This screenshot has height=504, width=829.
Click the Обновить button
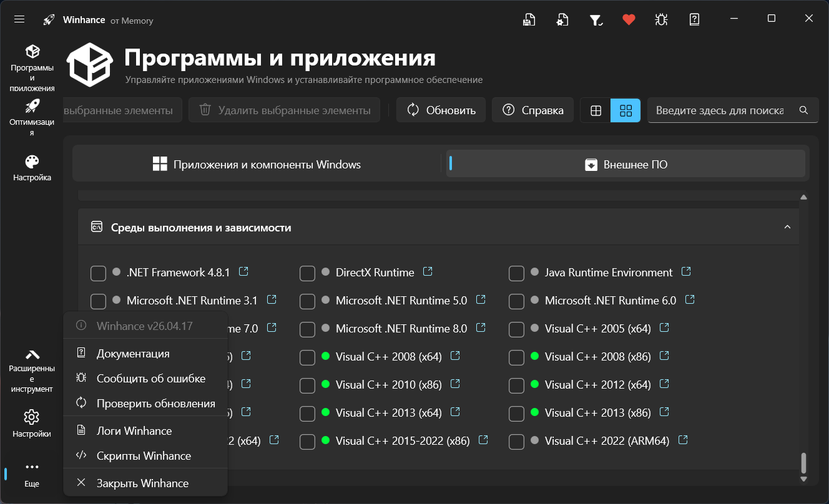441,110
